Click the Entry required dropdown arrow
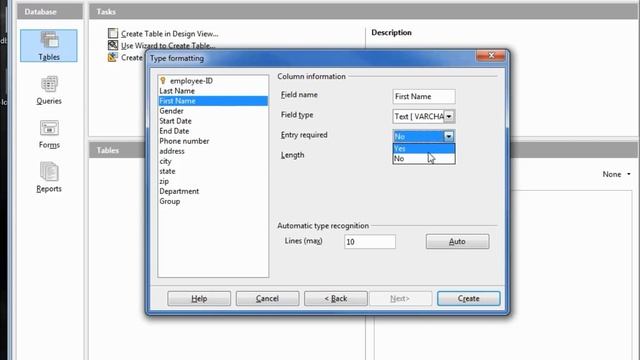640x360 pixels. tap(449, 136)
